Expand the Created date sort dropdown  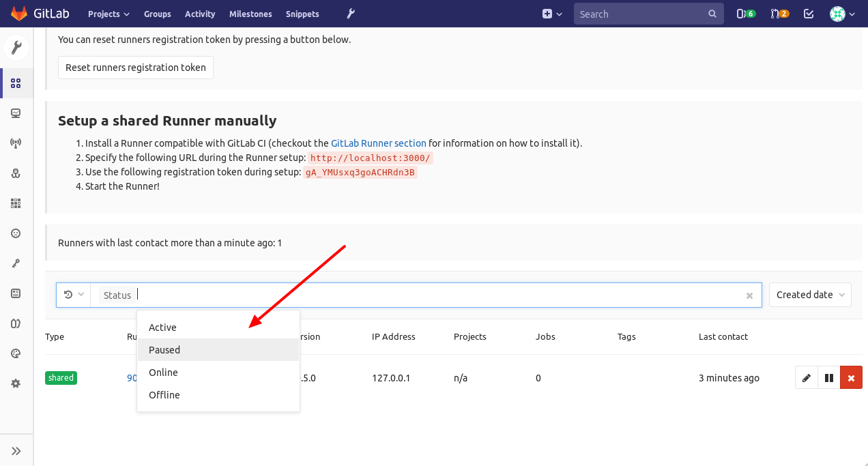(810, 294)
